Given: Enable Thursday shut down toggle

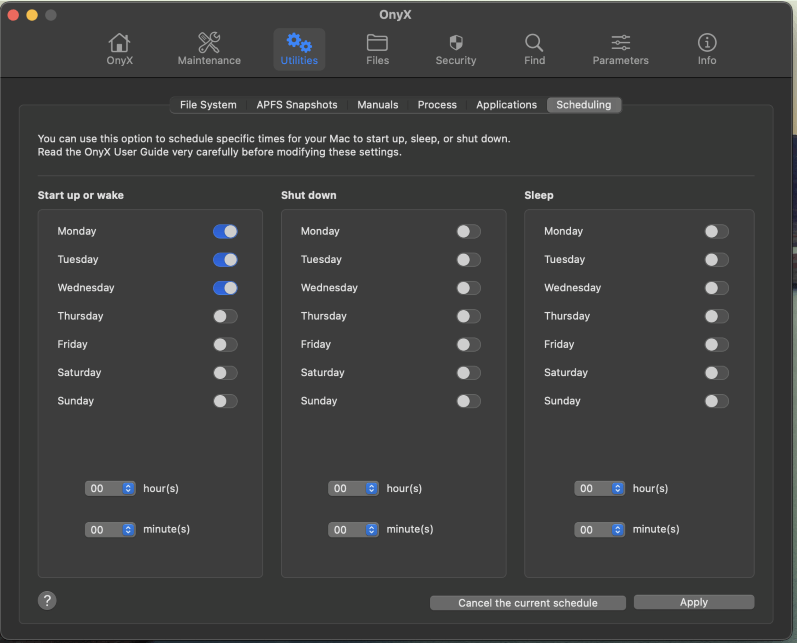Looking at the screenshot, I should click(x=469, y=316).
